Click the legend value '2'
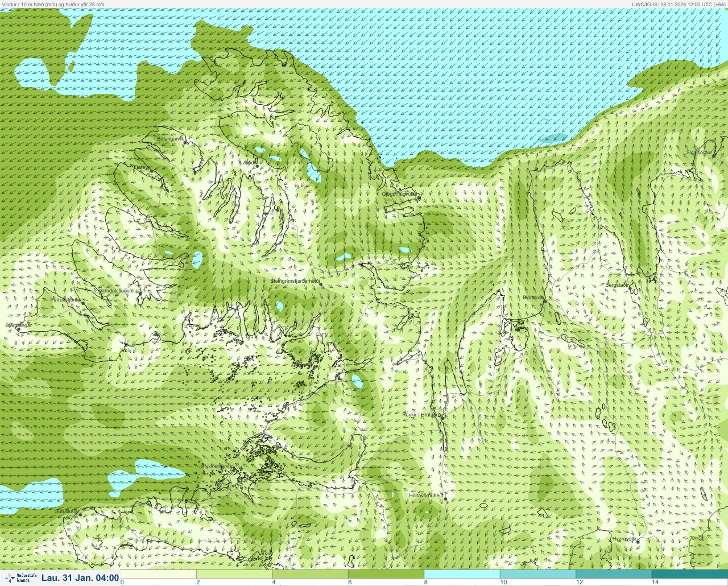The height and width of the screenshot is (586, 728). click(x=198, y=582)
